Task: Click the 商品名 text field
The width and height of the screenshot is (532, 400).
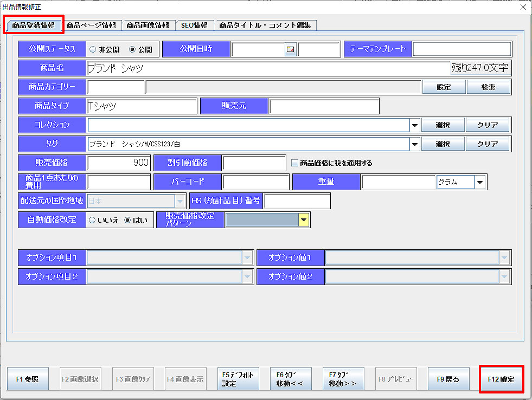Action: click(x=268, y=68)
